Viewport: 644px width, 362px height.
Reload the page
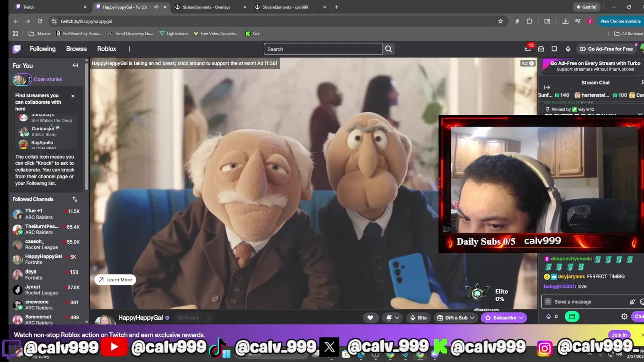click(x=40, y=21)
